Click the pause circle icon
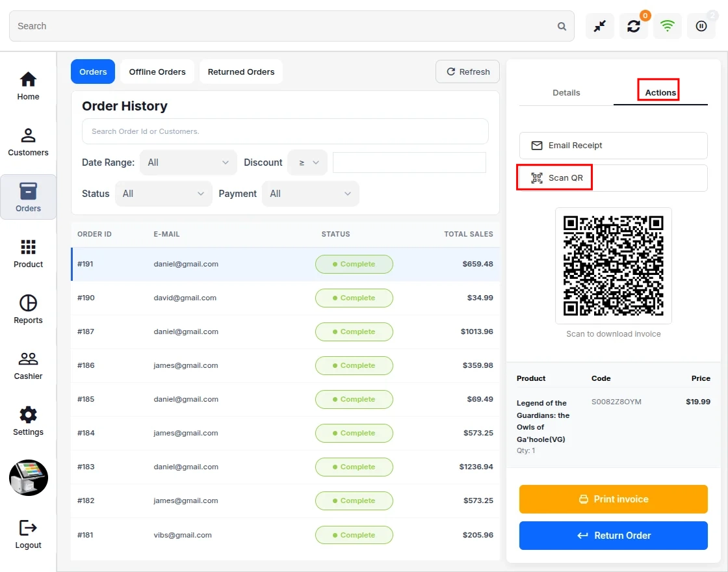The width and height of the screenshot is (728, 572). tap(701, 26)
